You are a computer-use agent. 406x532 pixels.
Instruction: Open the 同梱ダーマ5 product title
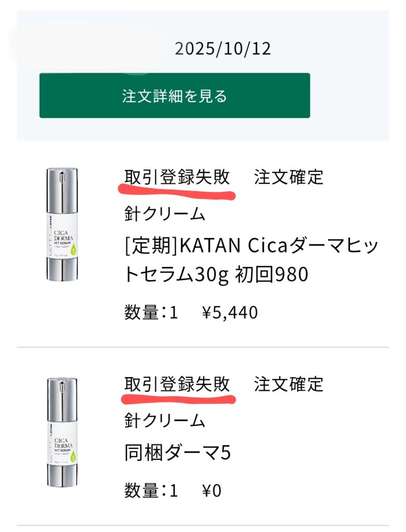pyautogui.click(x=177, y=453)
